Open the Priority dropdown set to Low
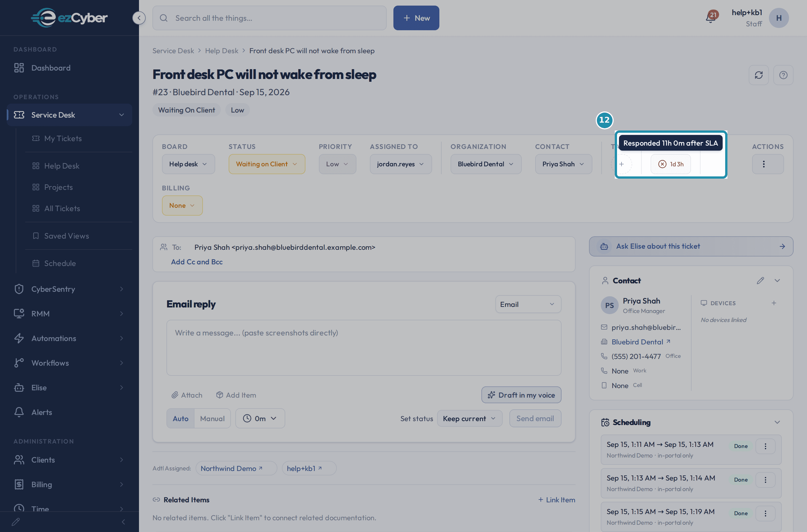This screenshot has width=807, height=532. coord(337,164)
